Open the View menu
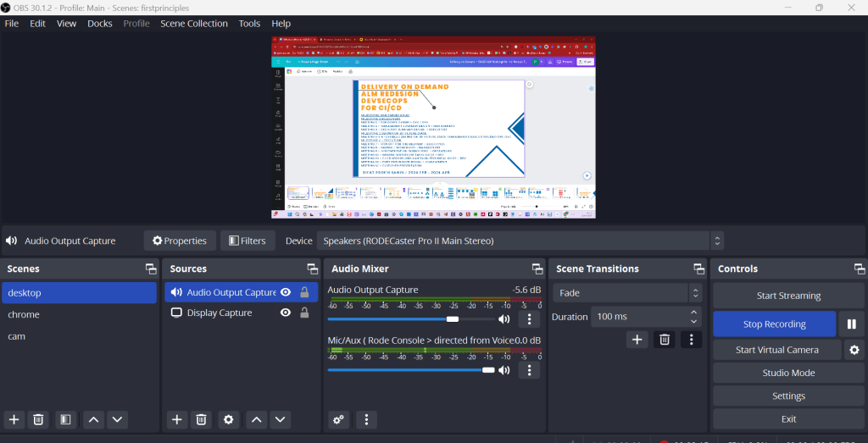 tap(66, 23)
